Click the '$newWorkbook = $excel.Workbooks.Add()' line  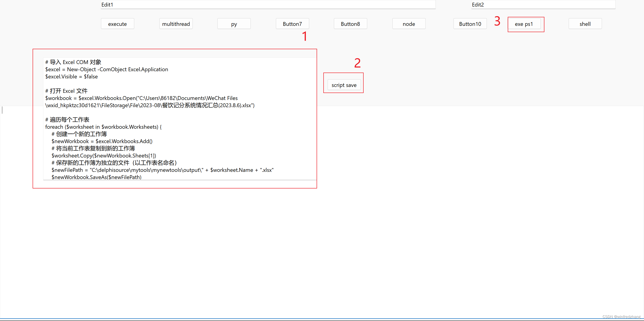[x=102, y=141]
